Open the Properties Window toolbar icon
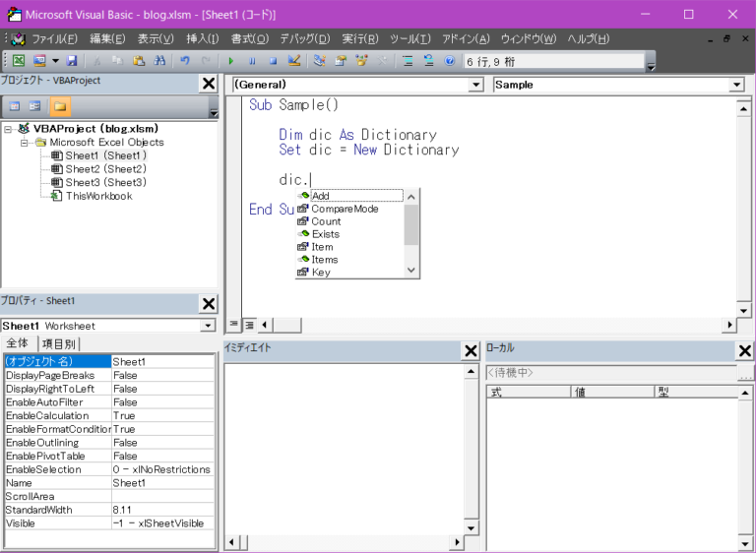Viewport: 756px width, 553px height. pyautogui.click(x=341, y=61)
